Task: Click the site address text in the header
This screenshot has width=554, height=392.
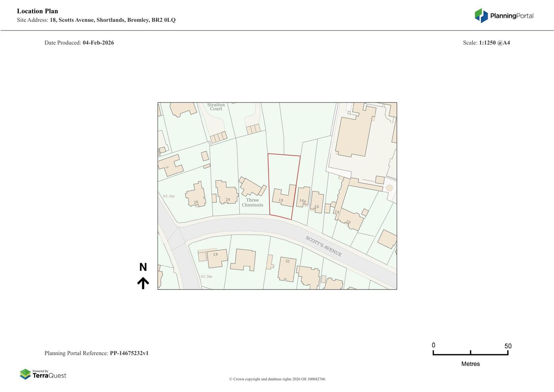Action: [x=113, y=20]
